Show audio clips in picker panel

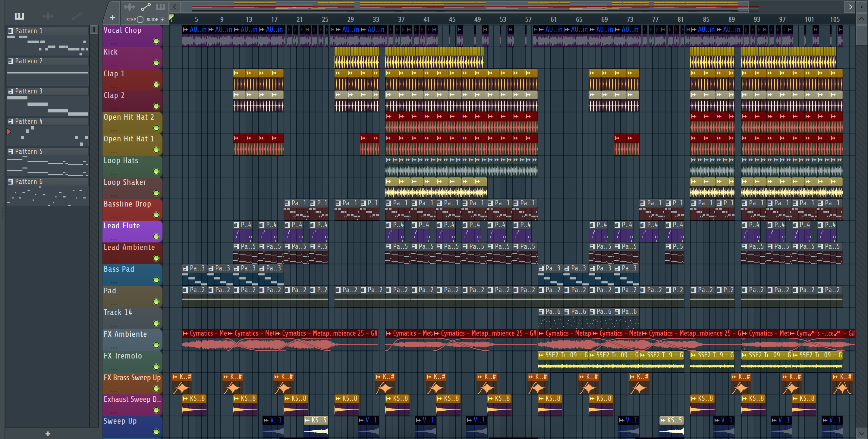(x=48, y=16)
